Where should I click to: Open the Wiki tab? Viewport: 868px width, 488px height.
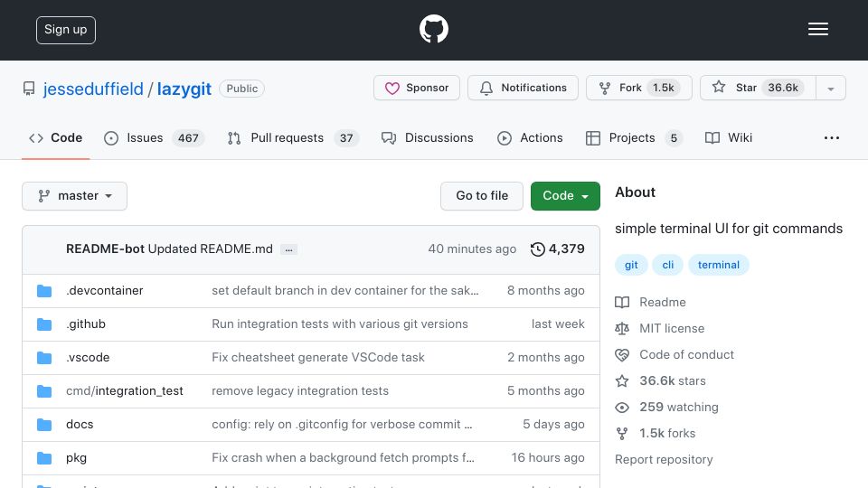pos(729,137)
